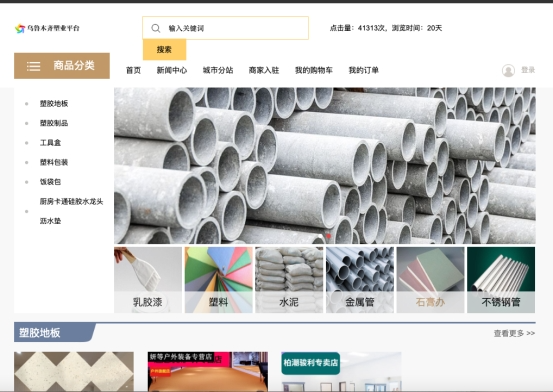Viewport: 553px width, 392px height.
Task: Select 塑胶制品 category
Action: coord(54,123)
